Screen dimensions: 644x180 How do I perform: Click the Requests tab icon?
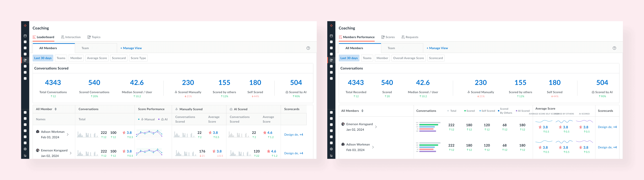[403, 37]
